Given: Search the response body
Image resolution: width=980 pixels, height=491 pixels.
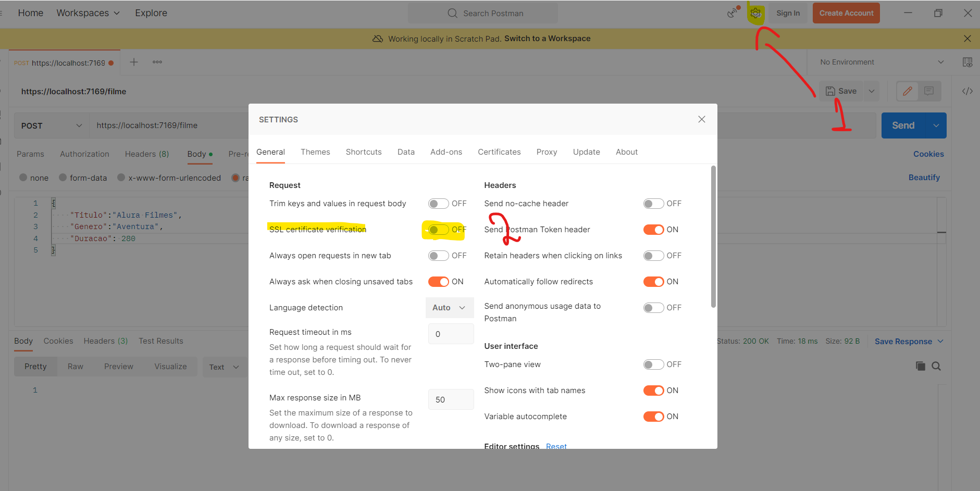Looking at the screenshot, I should pyautogui.click(x=936, y=366).
